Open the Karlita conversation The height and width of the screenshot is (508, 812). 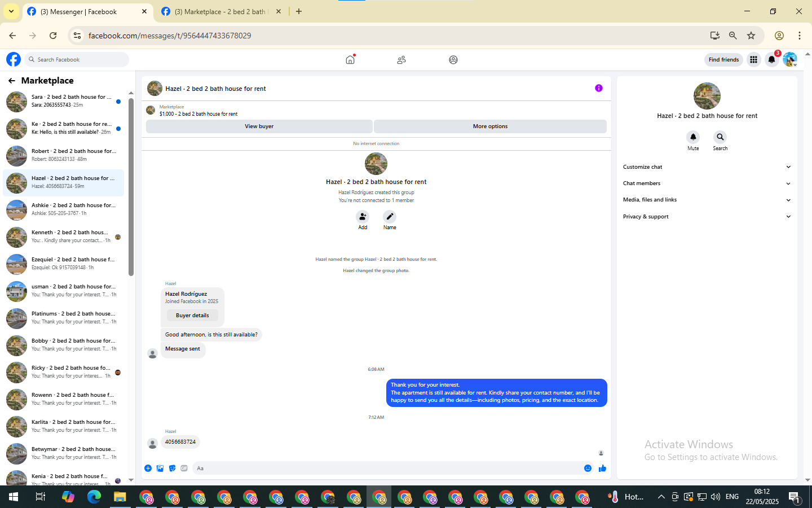[63, 427]
